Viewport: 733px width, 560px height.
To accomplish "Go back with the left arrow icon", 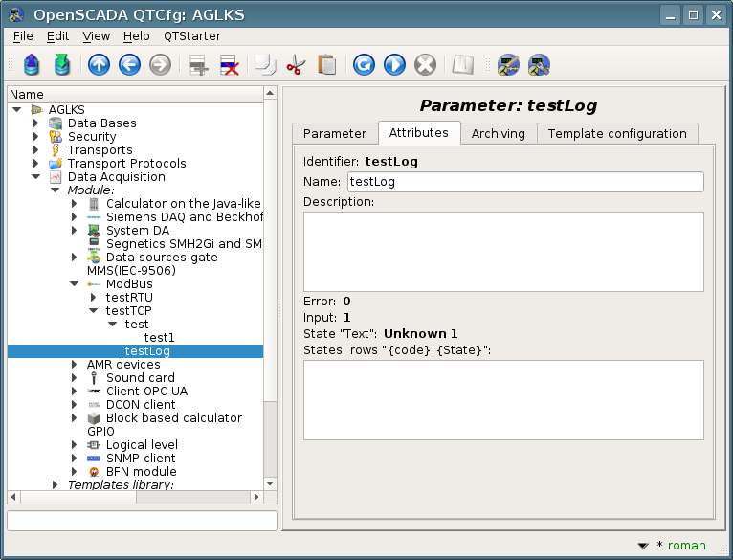I will [x=129, y=65].
